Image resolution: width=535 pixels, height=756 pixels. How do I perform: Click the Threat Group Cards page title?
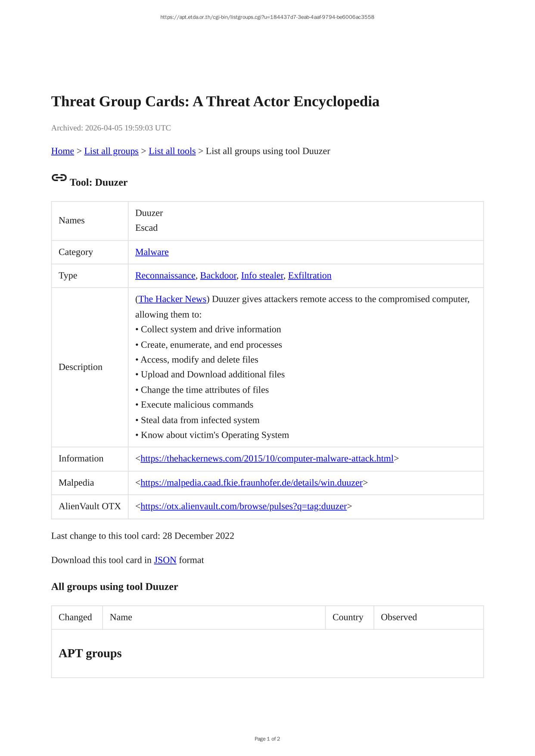click(x=215, y=102)
